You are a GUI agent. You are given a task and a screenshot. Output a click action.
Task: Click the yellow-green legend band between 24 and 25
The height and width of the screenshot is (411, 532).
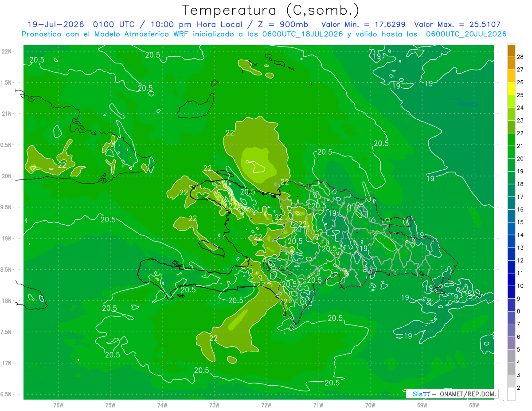pyautogui.click(x=511, y=102)
